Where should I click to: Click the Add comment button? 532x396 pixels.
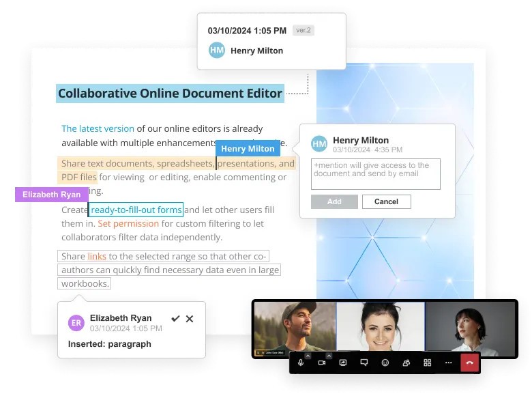[x=334, y=201]
